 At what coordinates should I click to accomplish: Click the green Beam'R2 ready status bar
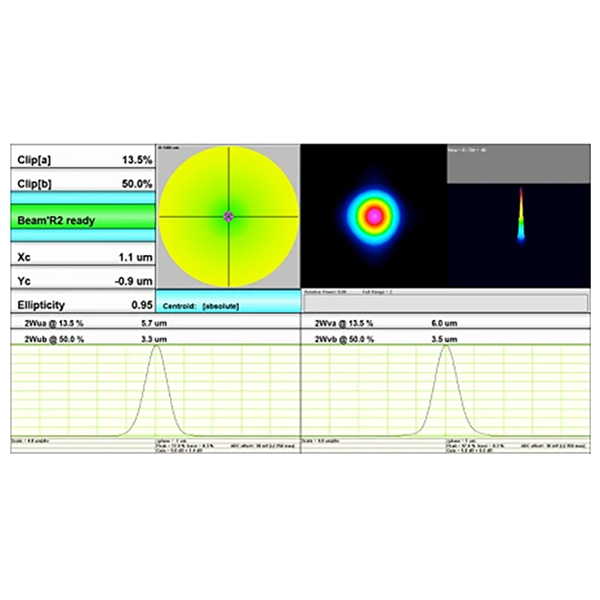point(84,220)
